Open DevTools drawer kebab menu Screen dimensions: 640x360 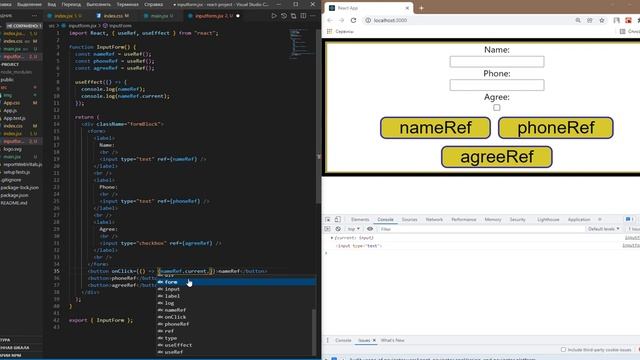[327, 340]
